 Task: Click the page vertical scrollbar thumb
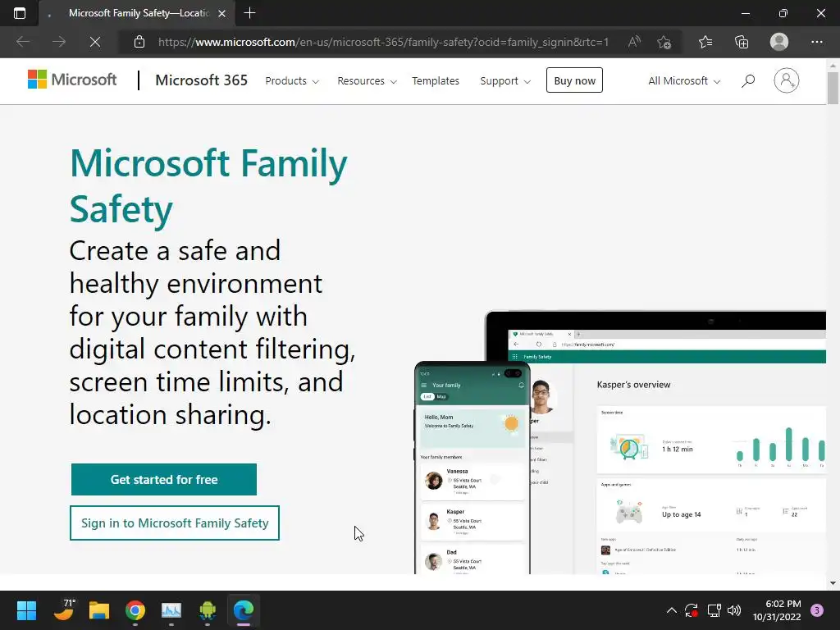pyautogui.click(x=833, y=88)
